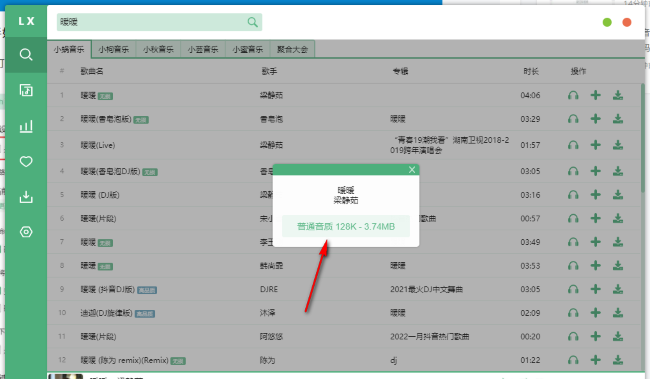Play the 00:57 暖暖(片段) clip

(x=573, y=218)
